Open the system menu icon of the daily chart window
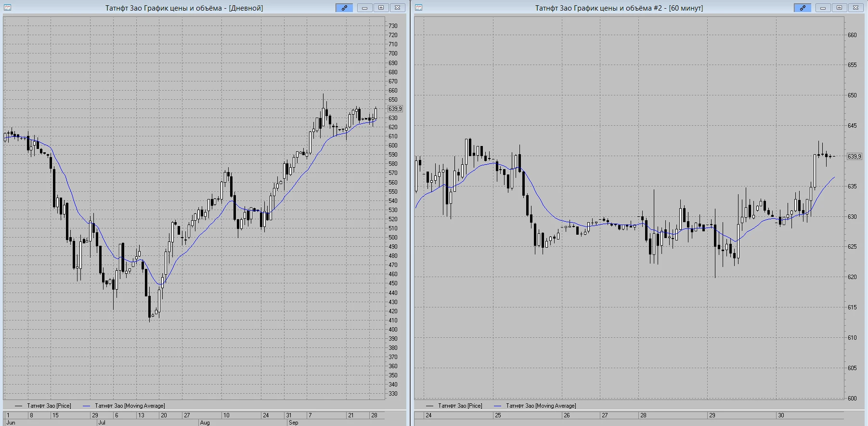 point(7,8)
